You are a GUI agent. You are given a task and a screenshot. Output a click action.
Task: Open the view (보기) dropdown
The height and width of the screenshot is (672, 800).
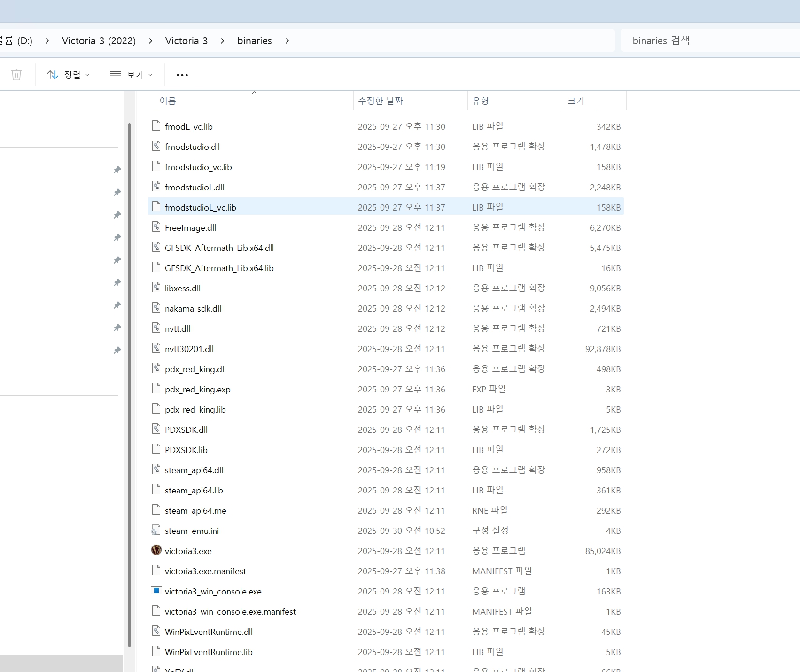coord(131,75)
